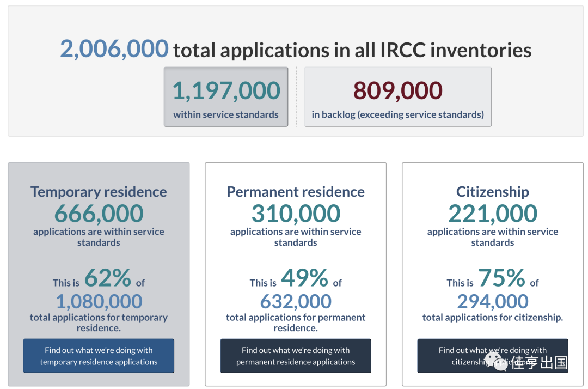Screen dimensions: 588x389
Task: Click the 49% value
Action: pos(304,278)
